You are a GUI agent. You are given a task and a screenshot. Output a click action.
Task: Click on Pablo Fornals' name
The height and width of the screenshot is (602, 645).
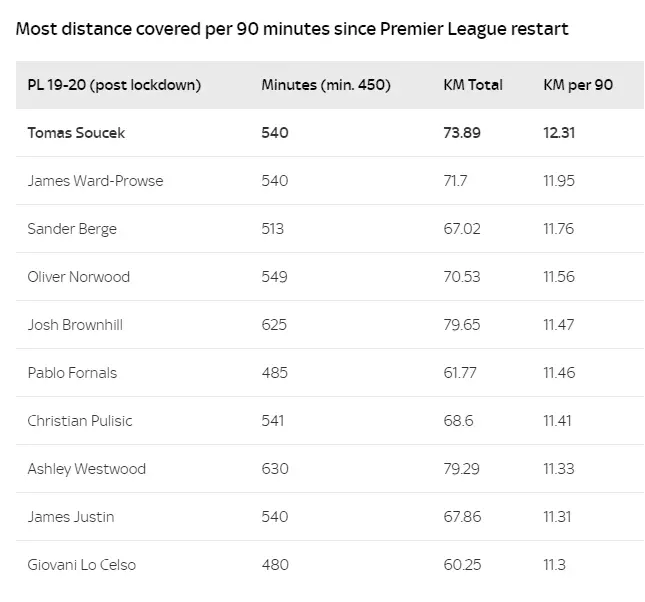[x=72, y=373]
